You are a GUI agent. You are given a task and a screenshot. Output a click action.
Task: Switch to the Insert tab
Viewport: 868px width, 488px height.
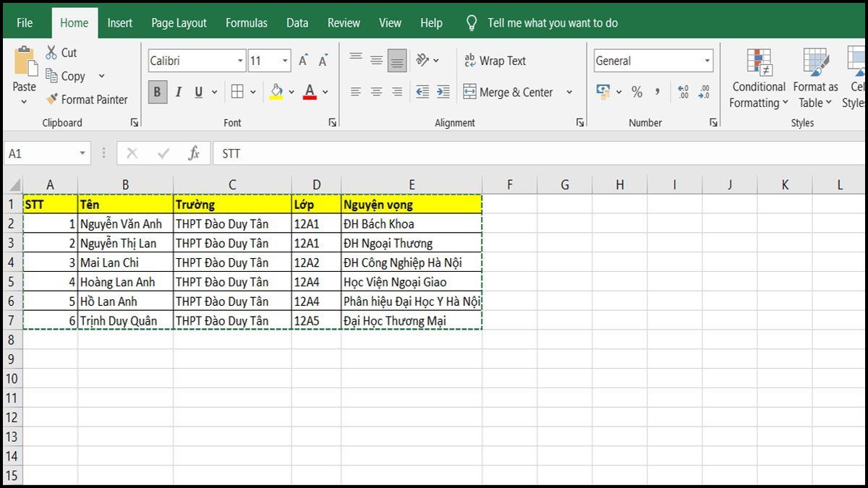[120, 23]
